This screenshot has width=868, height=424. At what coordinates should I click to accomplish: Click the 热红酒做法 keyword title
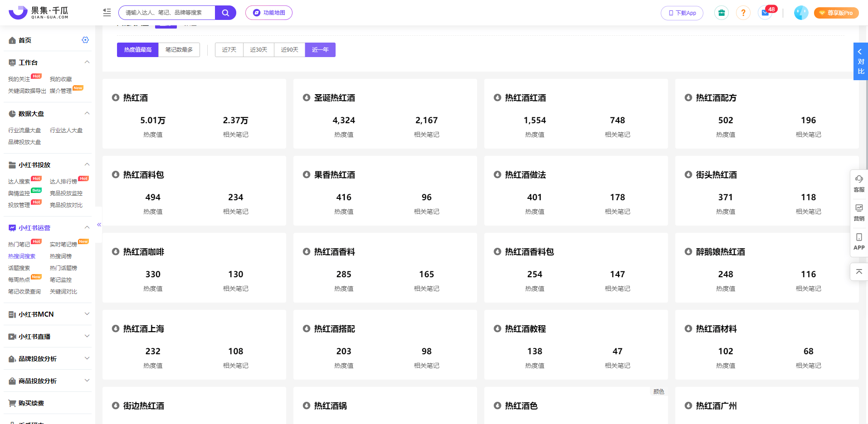526,175
